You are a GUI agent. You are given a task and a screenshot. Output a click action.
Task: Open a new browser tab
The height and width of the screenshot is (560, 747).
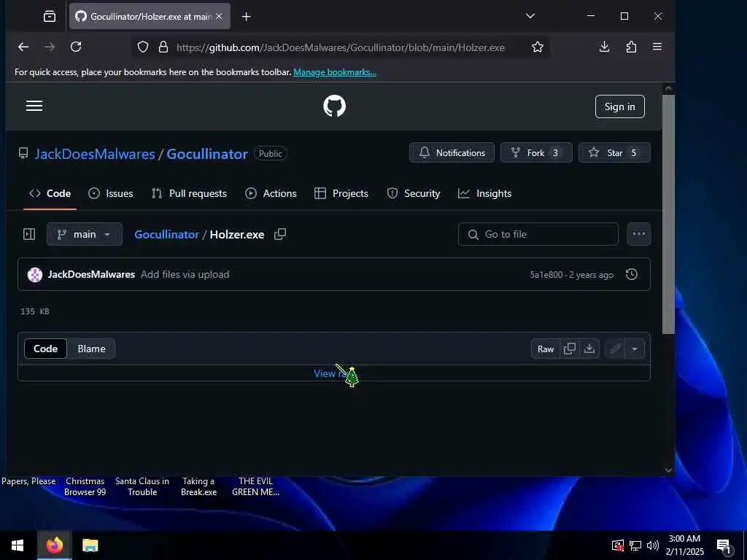coord(246,17)
